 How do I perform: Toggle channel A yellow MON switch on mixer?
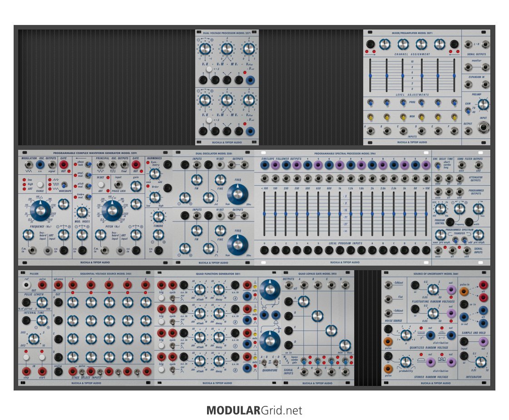tap(371, 117)
